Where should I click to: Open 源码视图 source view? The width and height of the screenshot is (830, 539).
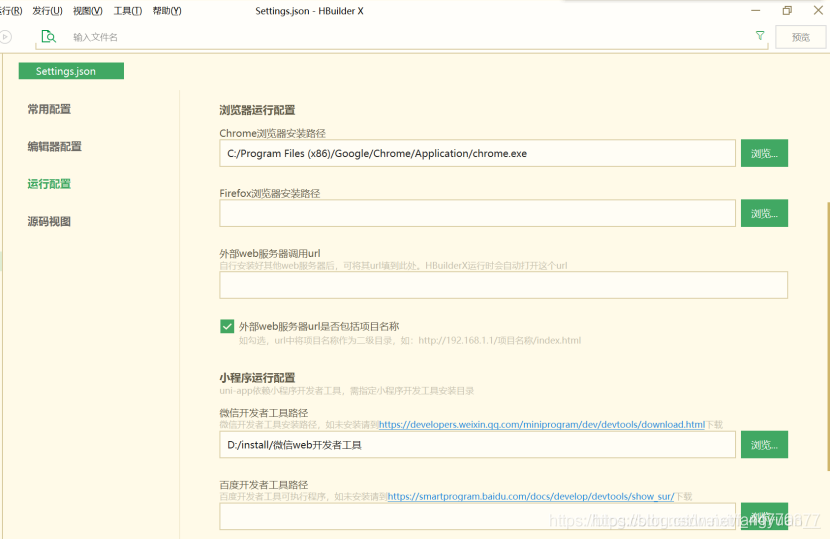(49, 221)
